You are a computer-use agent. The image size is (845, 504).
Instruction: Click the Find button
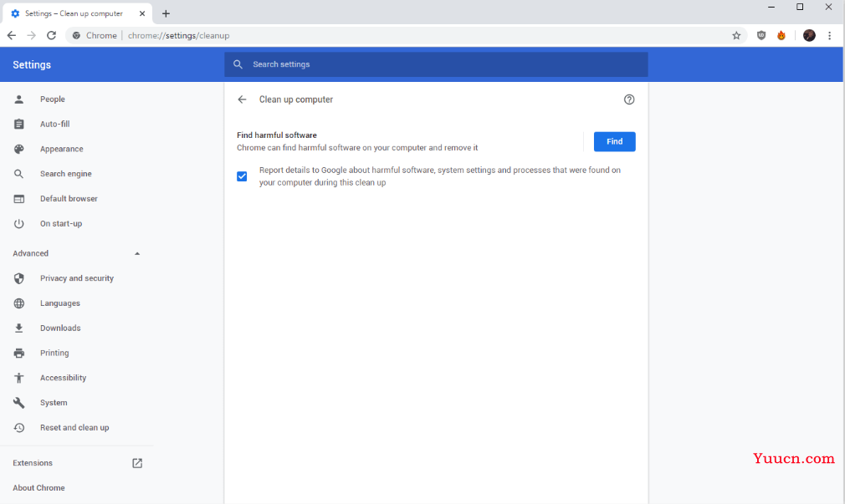pyautogui.click(x=614, y=141)
